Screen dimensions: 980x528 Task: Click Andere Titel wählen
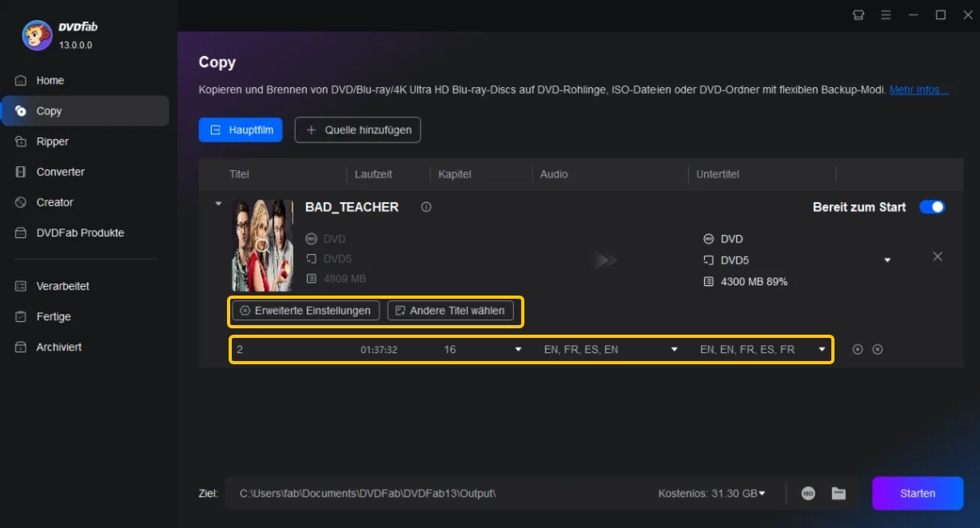pyautogui.click(x=450, y=311)
